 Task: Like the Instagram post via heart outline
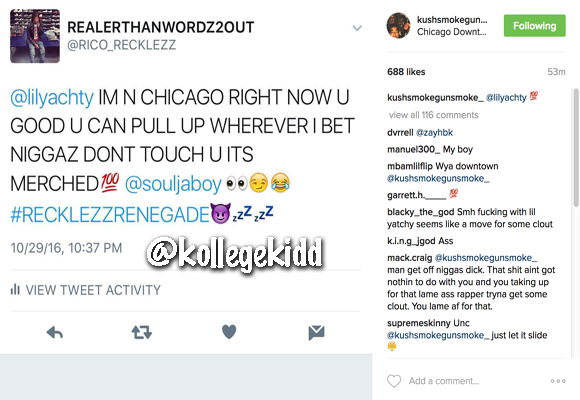(394, 381)
